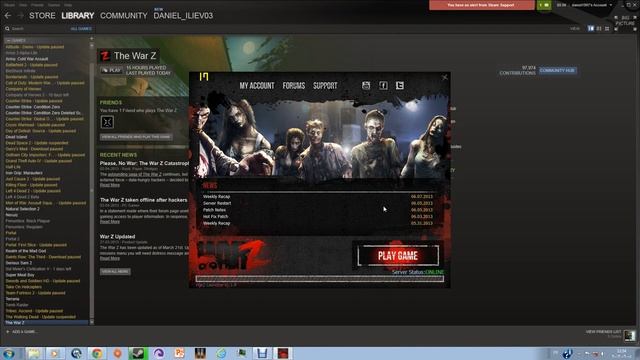Click the Play button under The War Z title
The width and height of the screenshot is (640, 360).
[111, 70]
